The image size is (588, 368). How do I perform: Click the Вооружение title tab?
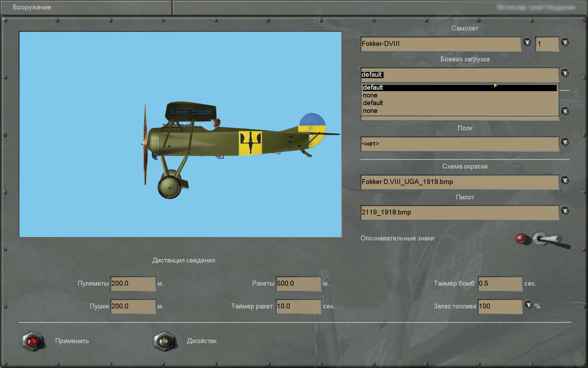(x=32, y=7)
